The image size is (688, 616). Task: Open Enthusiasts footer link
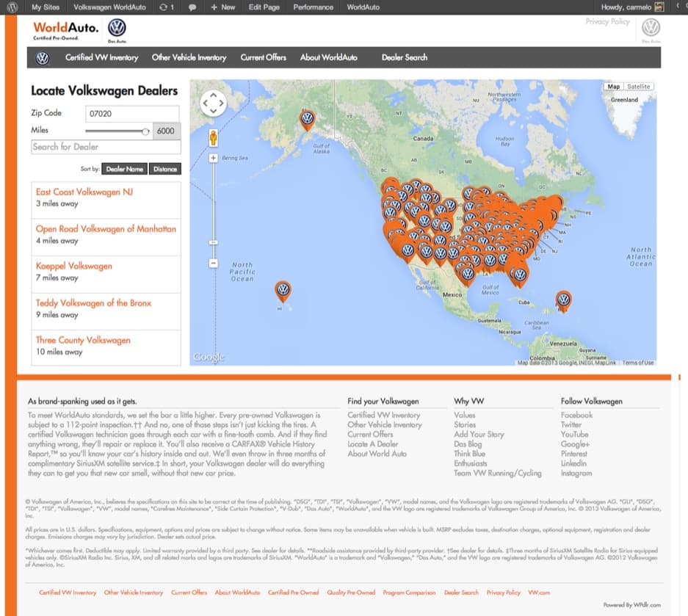click(x=471, y=463)
